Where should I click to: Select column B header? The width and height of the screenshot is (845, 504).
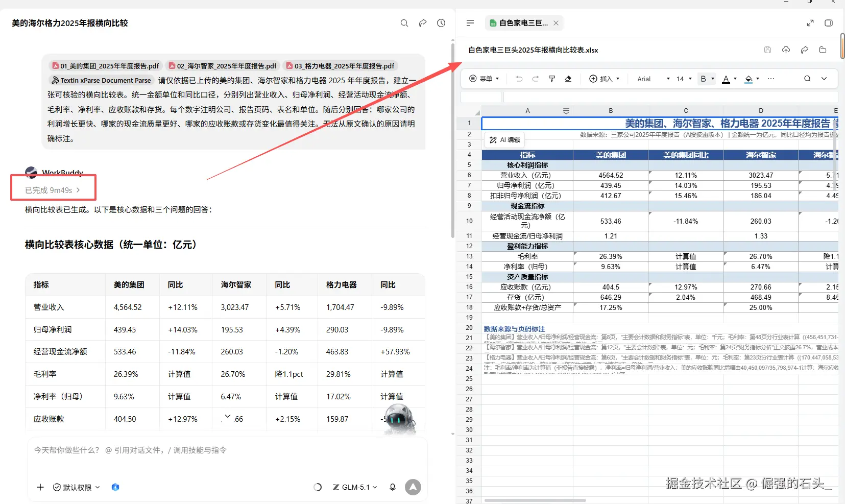pyautogui.click(x=611, y=111)
